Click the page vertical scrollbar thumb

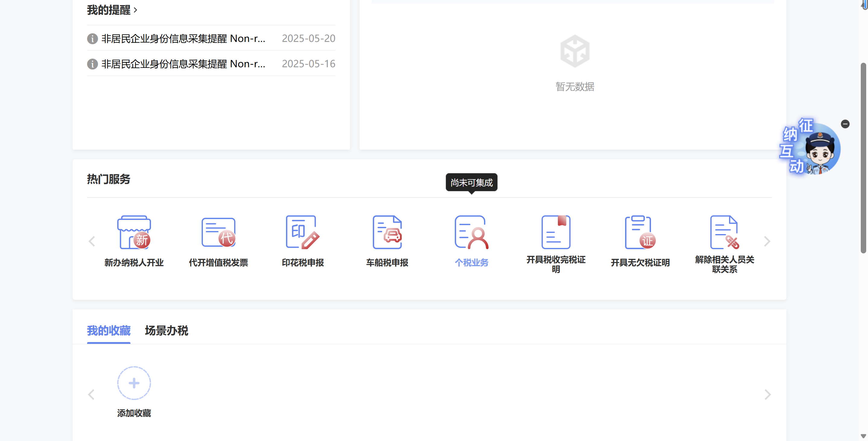pyautogui.click(x=863, y=158)
